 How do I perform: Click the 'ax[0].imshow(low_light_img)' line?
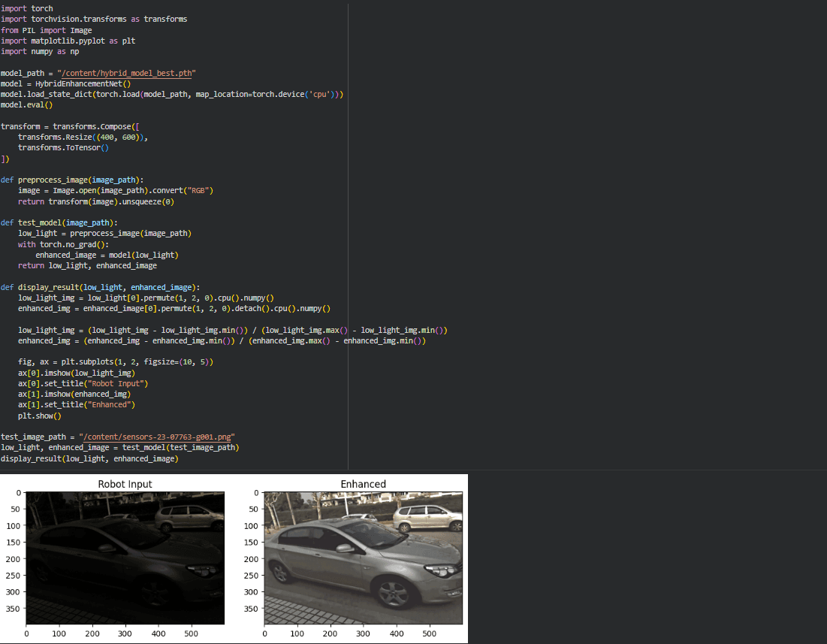coord(77,373)
